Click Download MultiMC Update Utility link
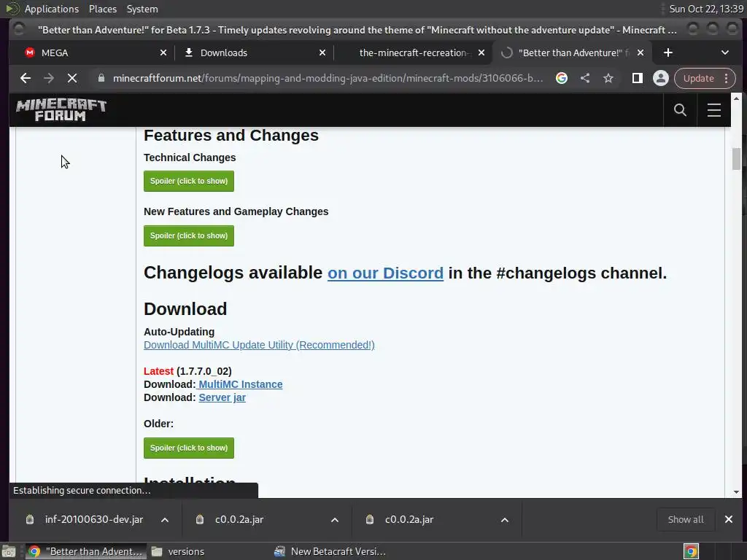The image size is (747, 560). point(259,345)
